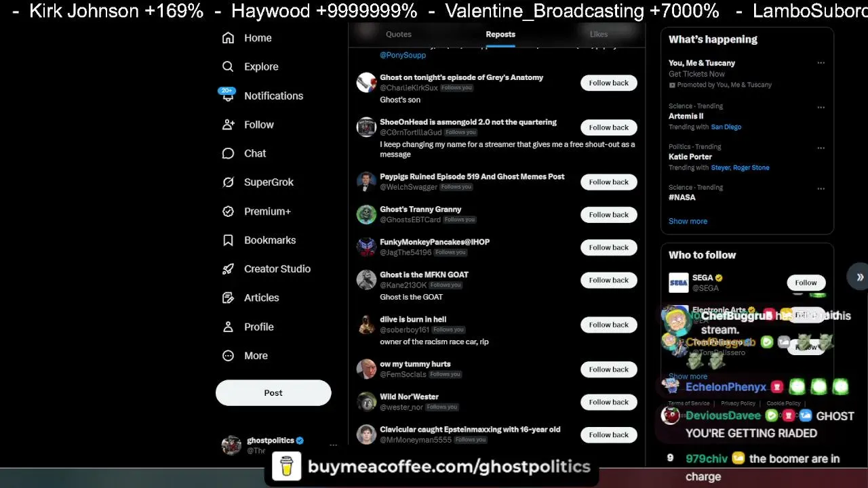Open 'ow my tummy hurts' profile name
Image resolution: width=868 pixels, height=488 pixels.
click(x=415, y=364)
